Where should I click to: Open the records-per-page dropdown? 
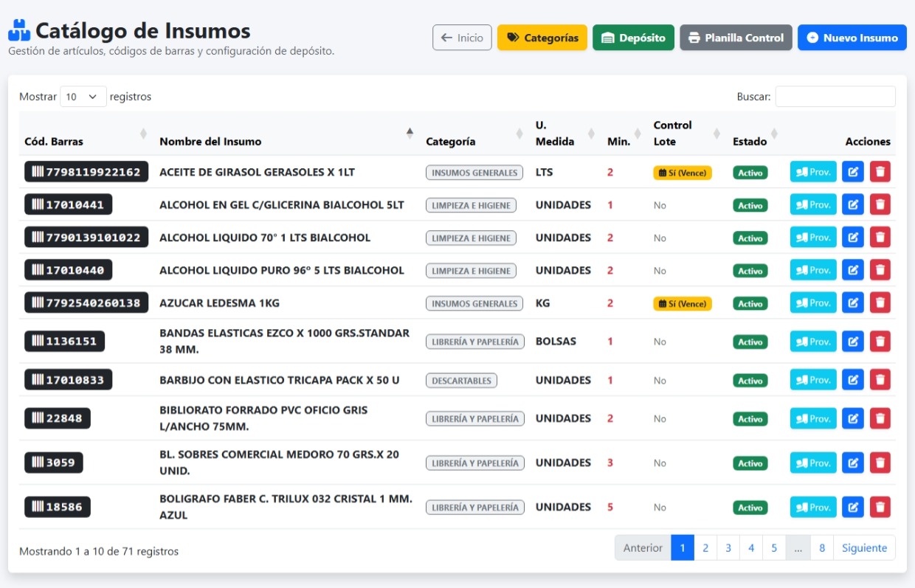tap(83, 97)
